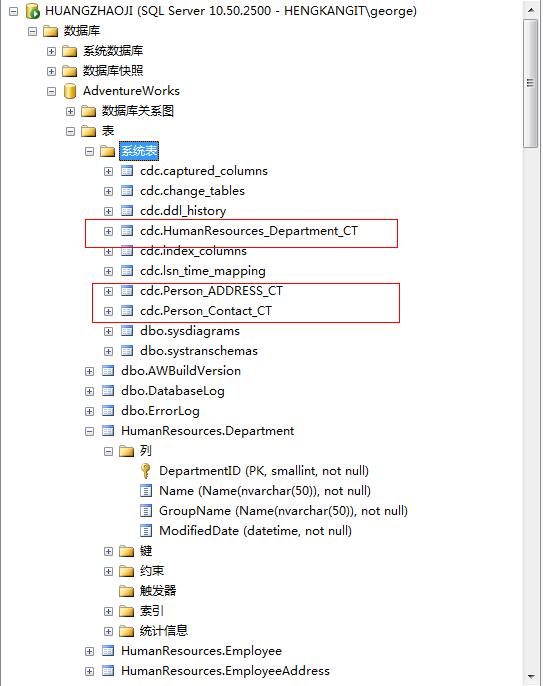Click the column icon beside ModifiedDate
This screenshot has width=543, height=686.
point(146,531)
